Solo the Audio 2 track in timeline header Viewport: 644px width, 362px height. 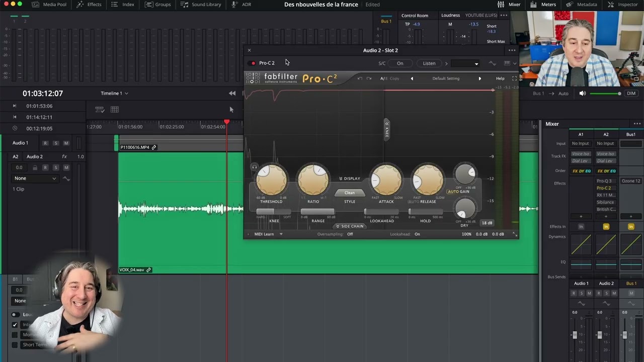pos(56,167)
